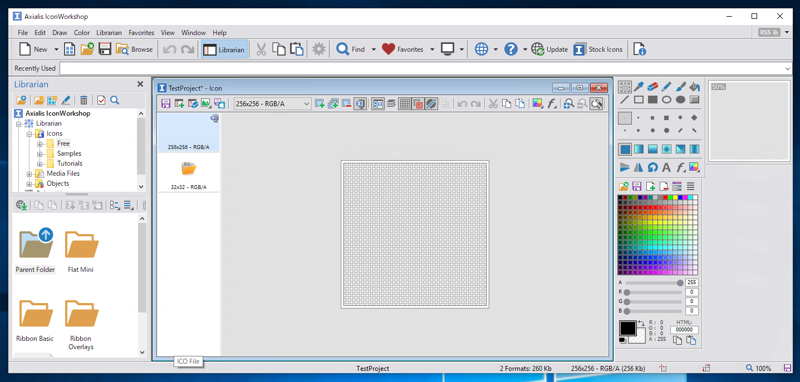Click new folder icon in Librarian toolbar
The height and width of the screenshot is (382, 800).
click(x=39, y=100)
